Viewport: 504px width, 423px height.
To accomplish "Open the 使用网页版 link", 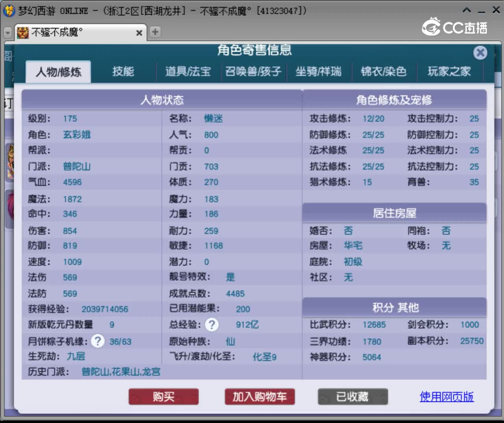I will [447, 397].
